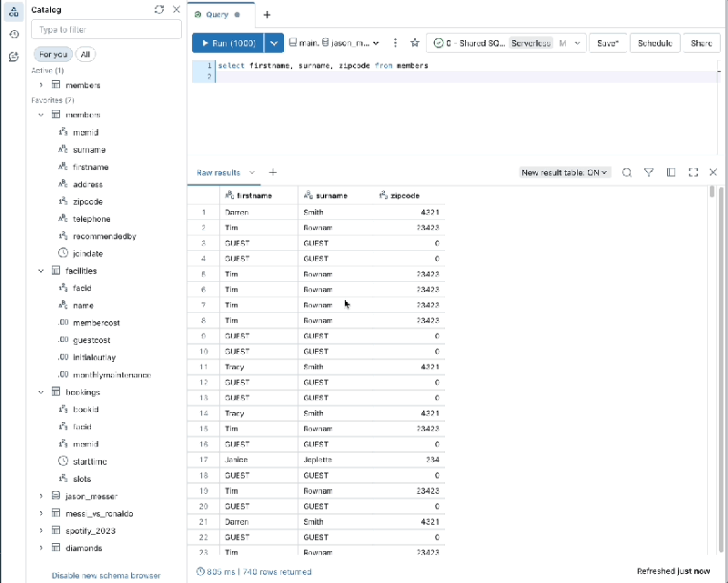
Task: Expand the diamonds table
Action: tap(39, 548)
